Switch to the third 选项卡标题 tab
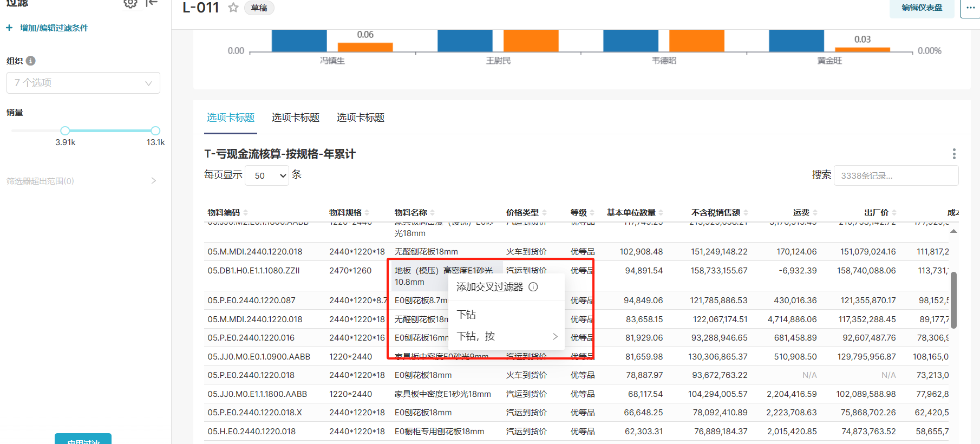This screenshot has height=444, width=980. [x=361, y=117]
